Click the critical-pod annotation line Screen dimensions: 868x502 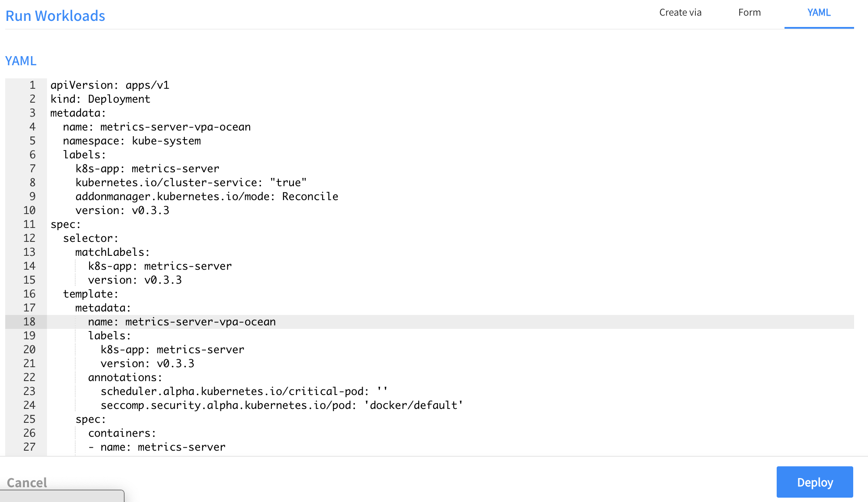point(244,392)
